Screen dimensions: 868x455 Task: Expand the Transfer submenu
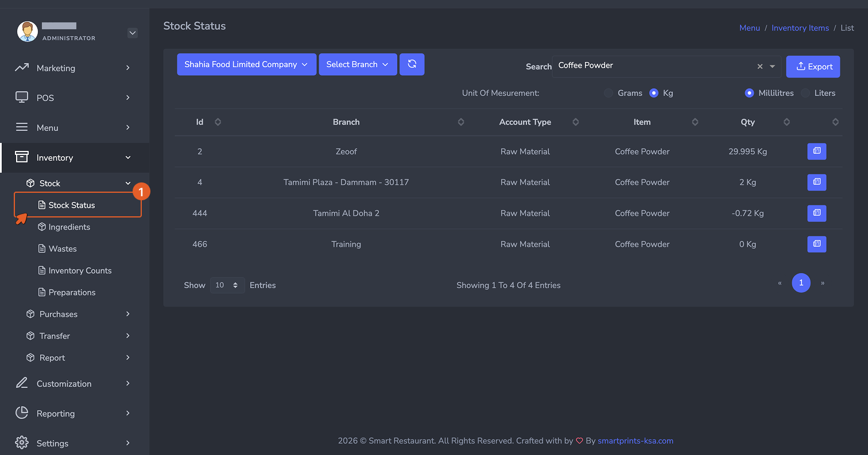79,336
